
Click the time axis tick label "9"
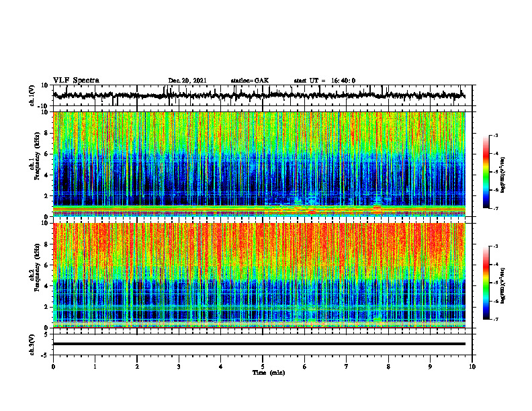click(430, 367)
